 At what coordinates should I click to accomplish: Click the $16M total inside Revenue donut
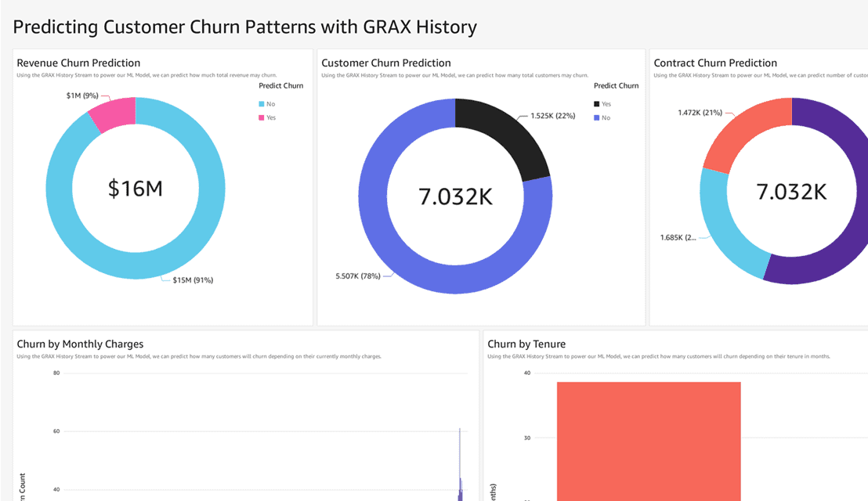click(x=136, y=188)
